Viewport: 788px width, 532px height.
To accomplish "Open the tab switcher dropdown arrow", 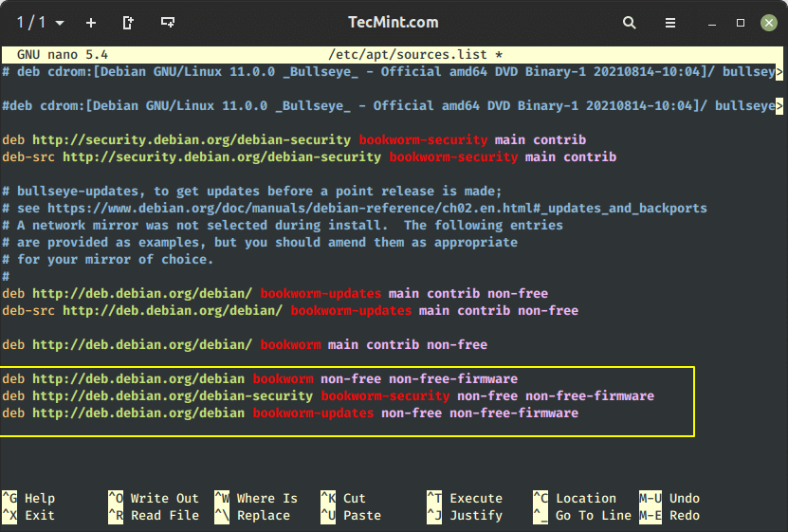I will (x=60, y=23).
